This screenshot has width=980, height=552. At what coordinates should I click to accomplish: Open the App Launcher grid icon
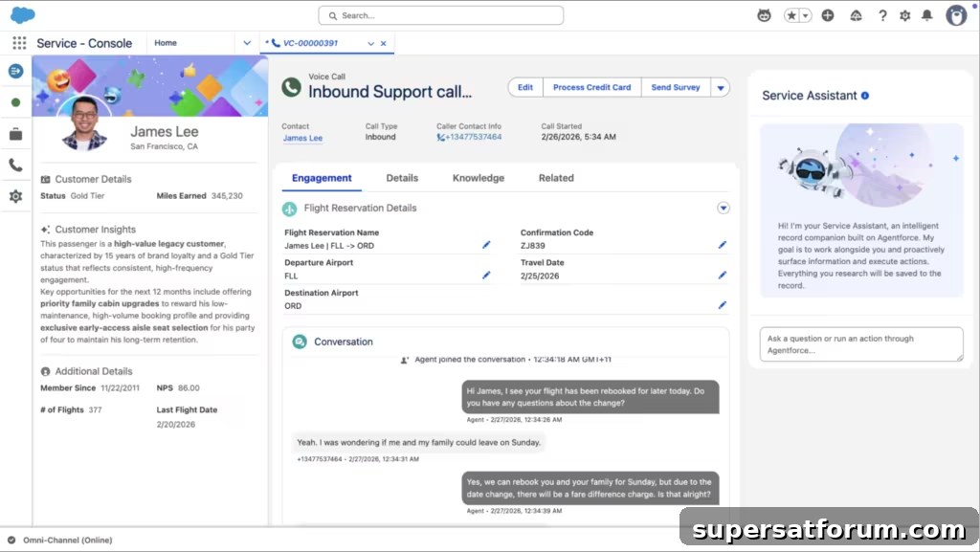[19, 42]
